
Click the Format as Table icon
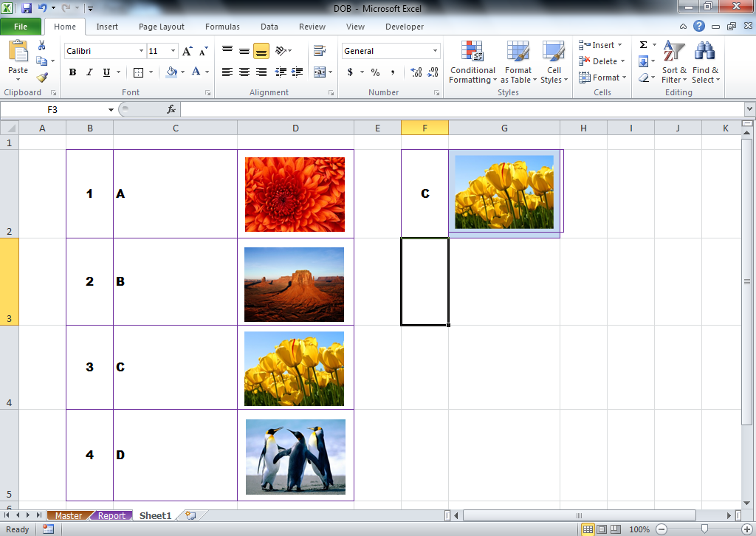518,63
